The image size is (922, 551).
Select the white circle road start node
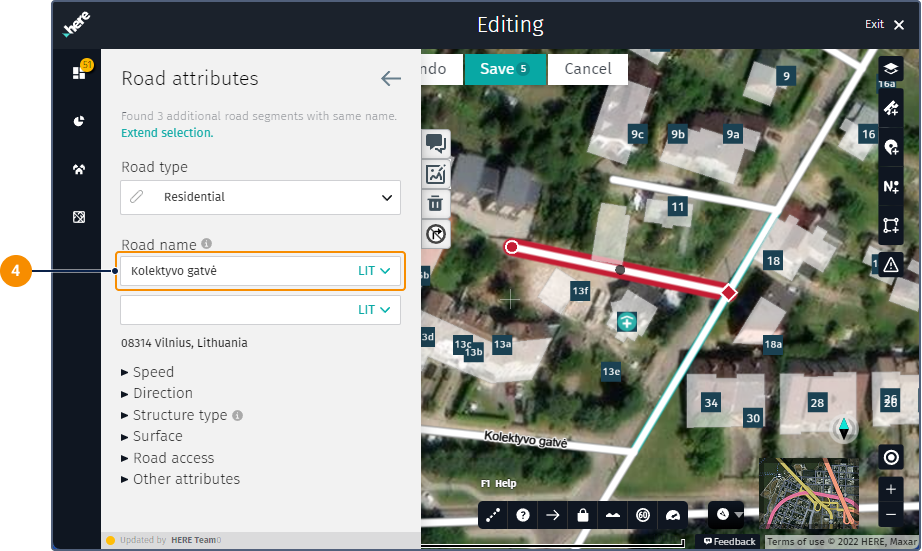point(512,247)
